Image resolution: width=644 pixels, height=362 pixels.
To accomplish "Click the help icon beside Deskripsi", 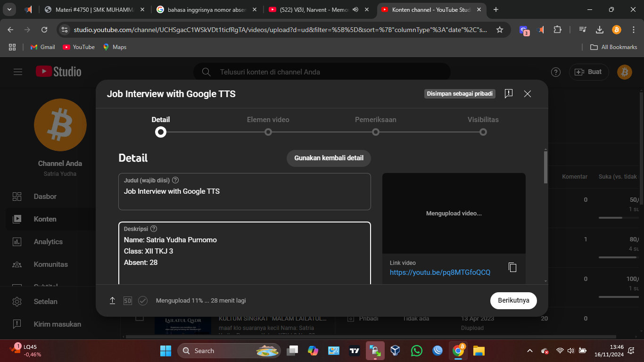I will [154, 229].
